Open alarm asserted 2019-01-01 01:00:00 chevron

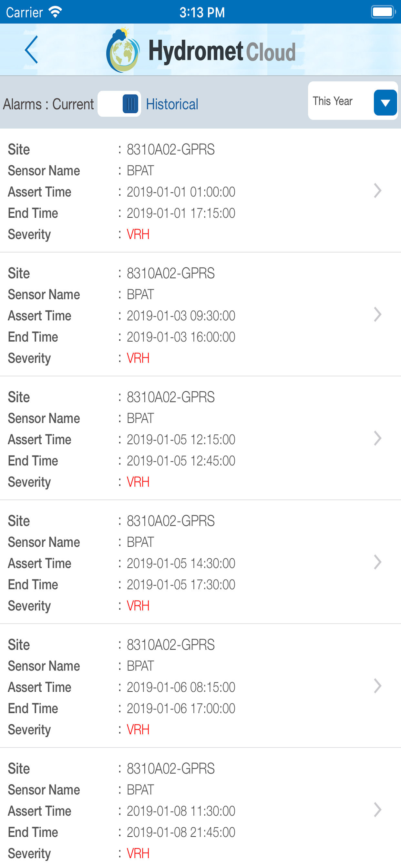click(377, 191)
